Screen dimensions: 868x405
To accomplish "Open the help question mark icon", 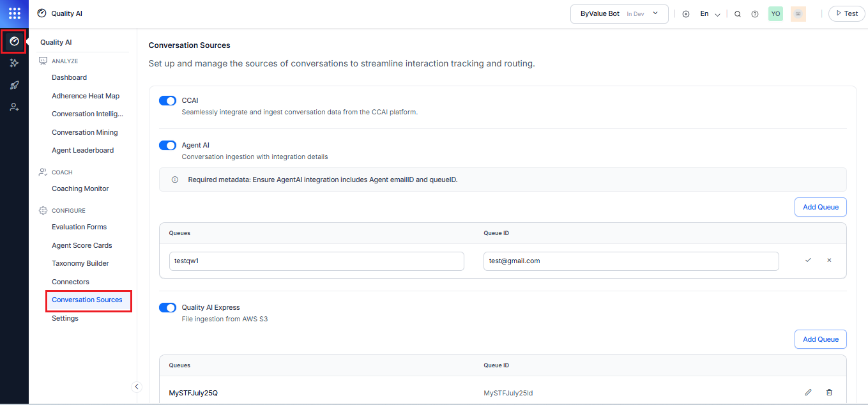I will click(755, 14).
